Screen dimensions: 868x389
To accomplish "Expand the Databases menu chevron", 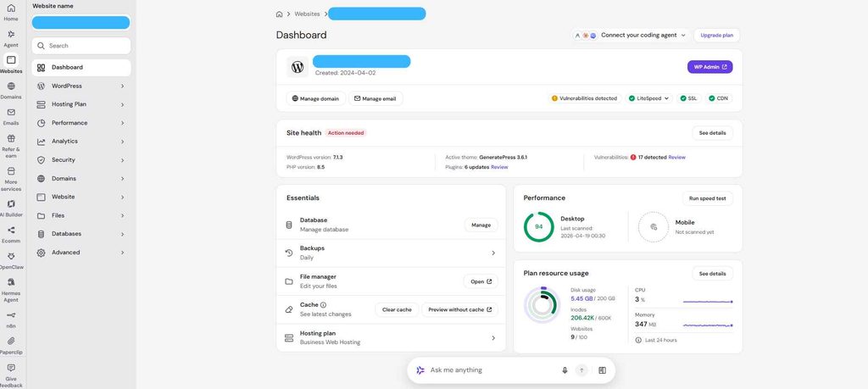I will 122,234.
